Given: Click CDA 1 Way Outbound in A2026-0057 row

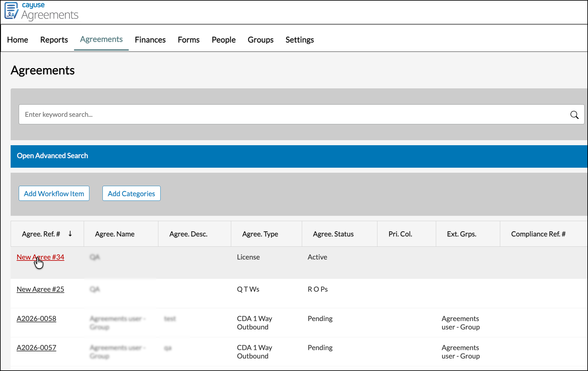Looking at the screenshot, I should (x=254, y=352).
